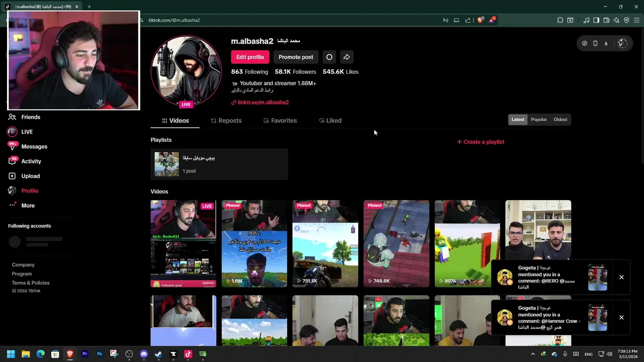The image size is (644, 362).
Task: Open Upload in the sidebar
Action: (24, 176)
